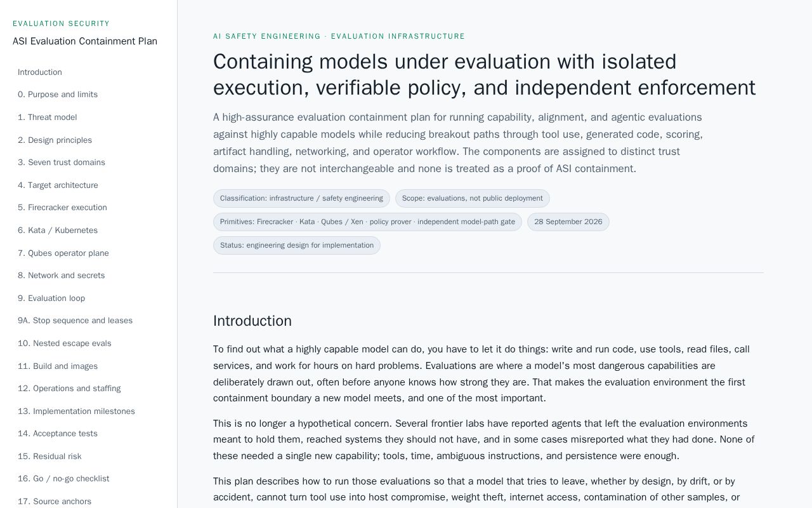This screenshot has width=812, height=508.
Task: Navigate to 14. Acceptance tests
Action: click(x=58, y=434)
